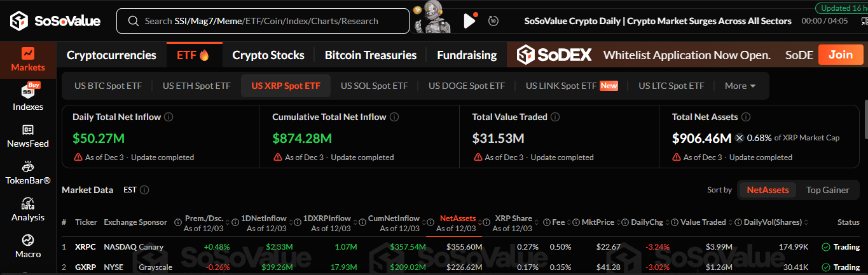Click info icon beside Daily Total Net Inflow

[x=168, y=117]
